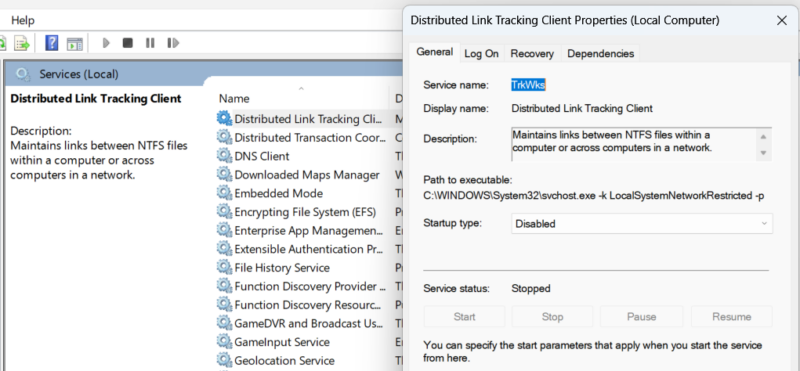The image size is (800, 371).
Task: Click gear icon beside Distributed Transaction Coordinator
Action: click(x=224, y=137)
